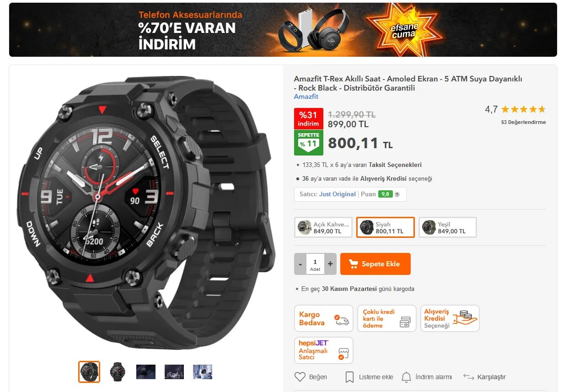Open the Kargo Bedava badge
This screenshot has width=563, height=392.
click(324, 318)
